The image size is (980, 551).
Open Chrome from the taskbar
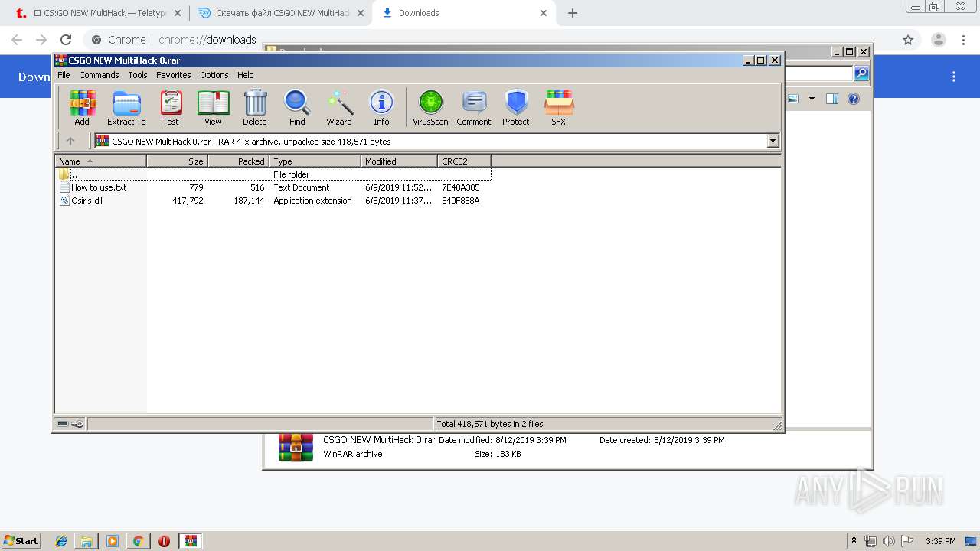click(x=138, y=541)
